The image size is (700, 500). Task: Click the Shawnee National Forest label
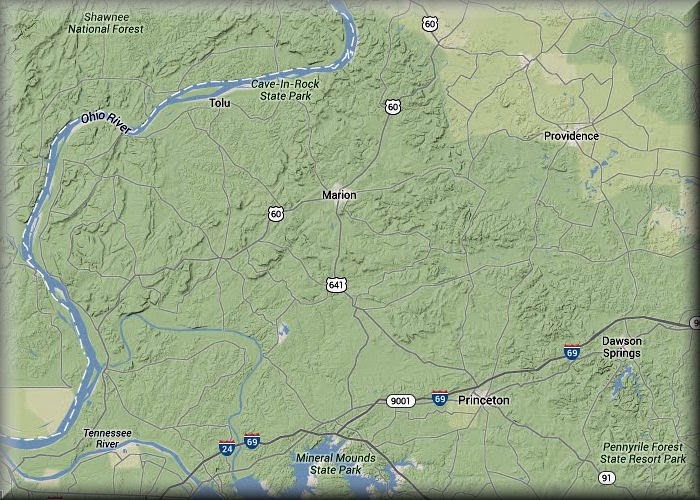106,23
